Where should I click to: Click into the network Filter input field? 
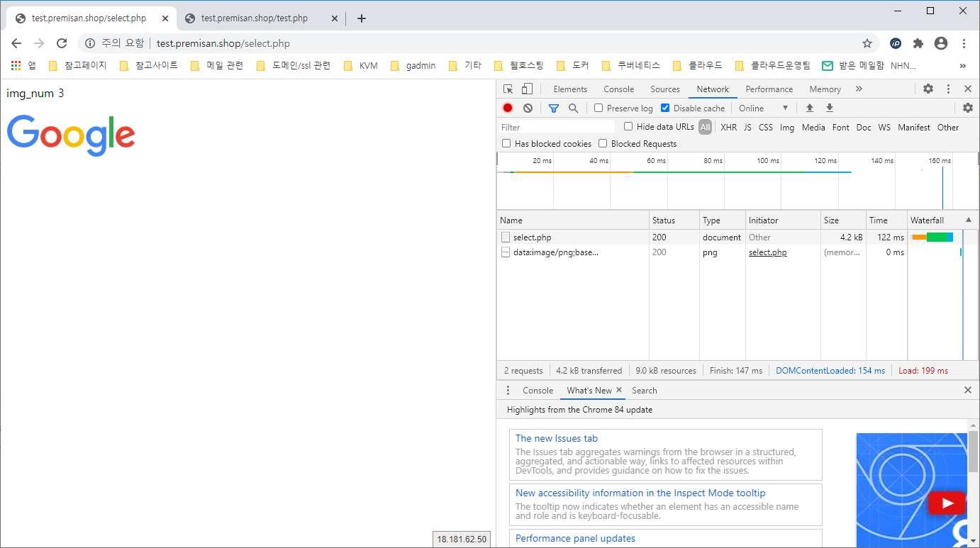557,127
